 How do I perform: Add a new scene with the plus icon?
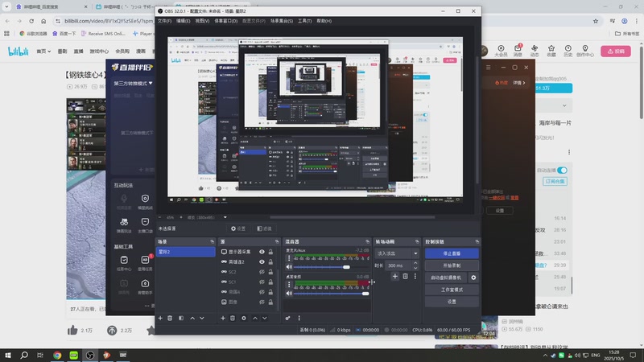[x=160, y=318]
